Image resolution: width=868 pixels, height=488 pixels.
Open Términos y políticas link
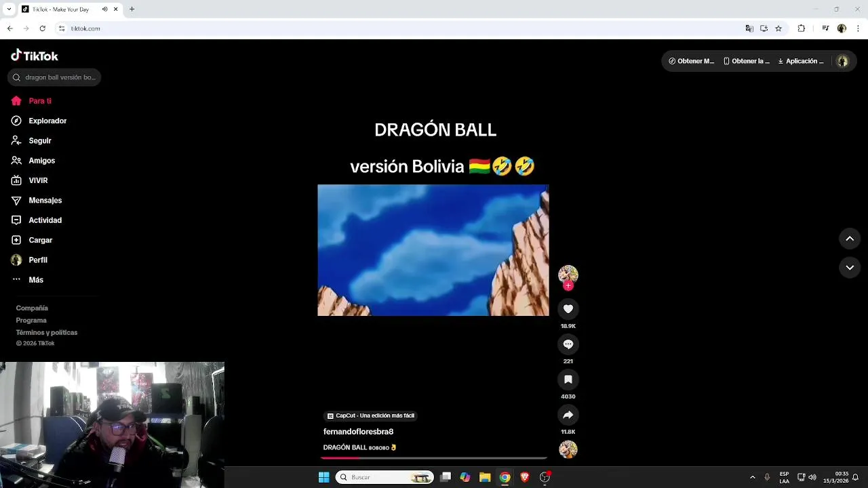[x=47, y=333]
